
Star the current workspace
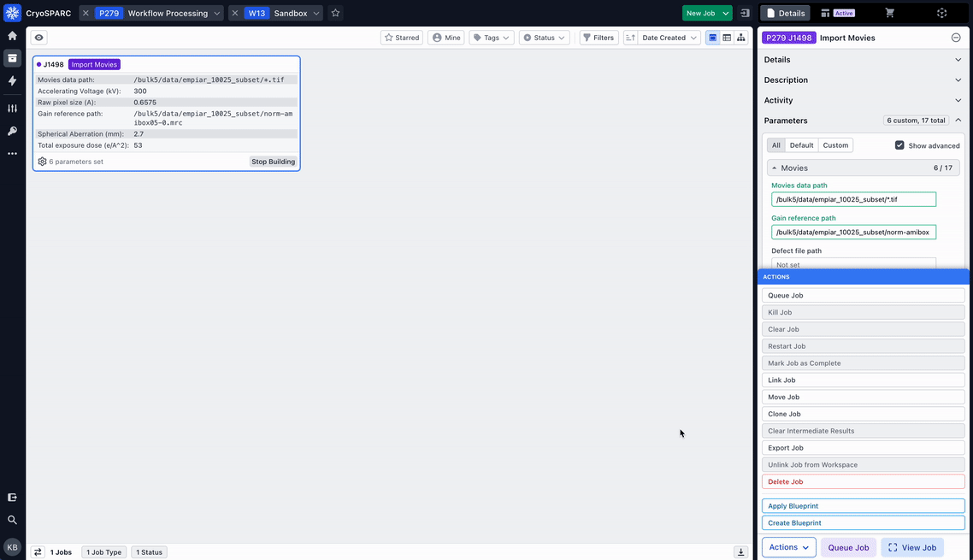tap(335, 13)
